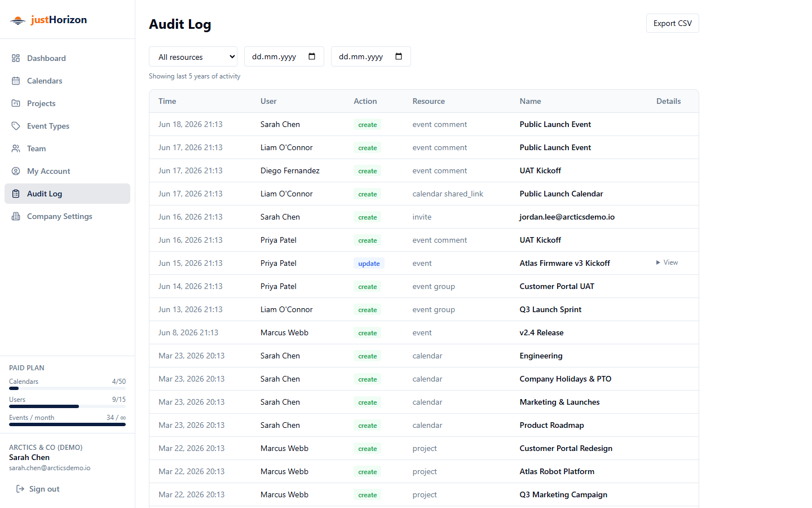Click the end date input field
Viewport: 812px width, 508px height.
click(x=370, y=56)
